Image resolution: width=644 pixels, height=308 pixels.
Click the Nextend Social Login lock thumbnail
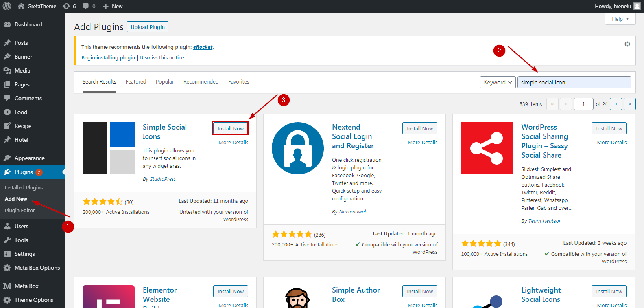[298, 148]
